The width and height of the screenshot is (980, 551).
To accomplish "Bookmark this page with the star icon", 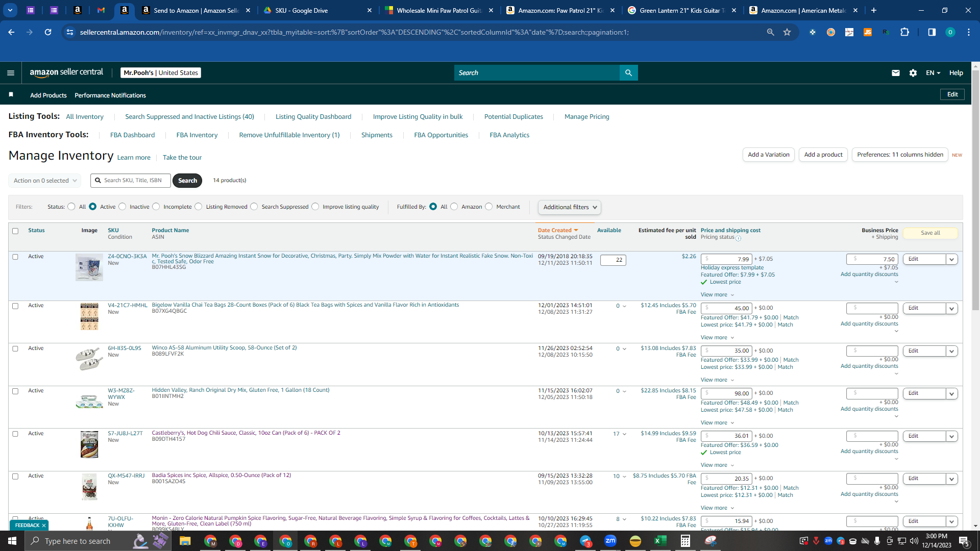I will click(x=787, y=32).
